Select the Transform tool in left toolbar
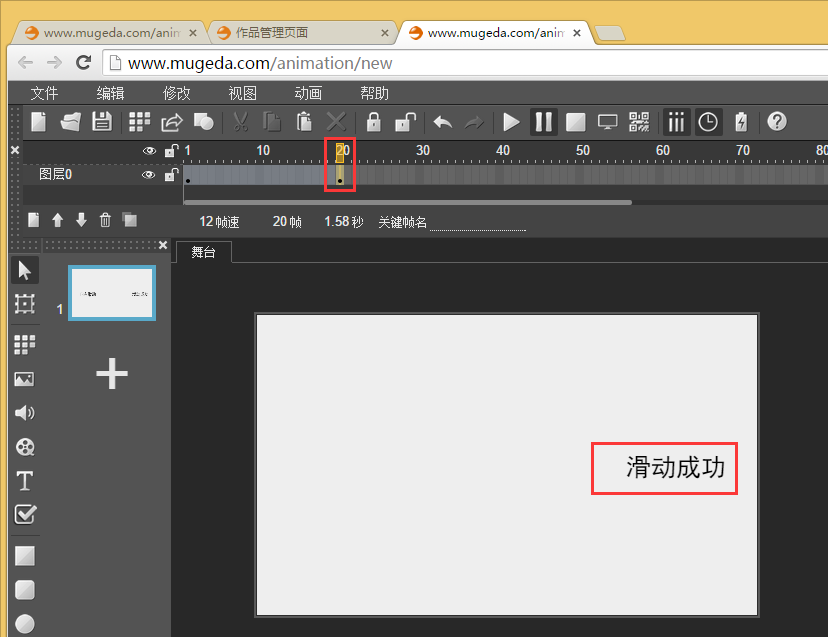The height and width of the screenshot is (637, 828). tap(25, 304)
